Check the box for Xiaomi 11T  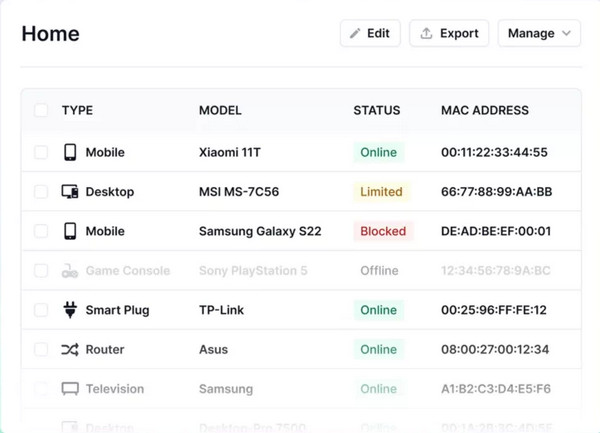(41, 152)
